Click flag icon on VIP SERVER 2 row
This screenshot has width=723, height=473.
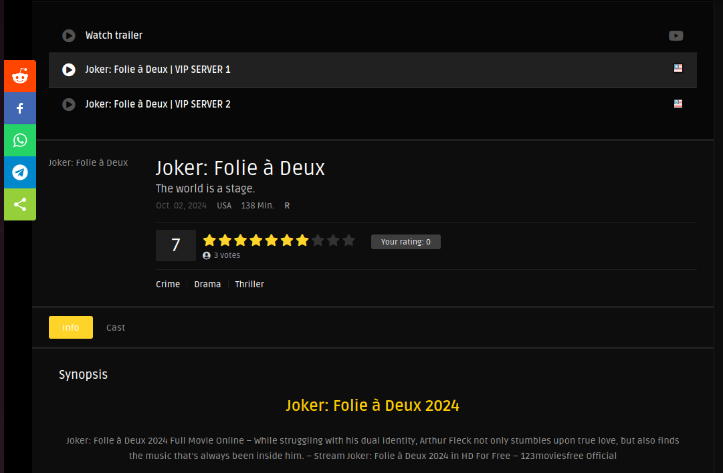point(677,104)
